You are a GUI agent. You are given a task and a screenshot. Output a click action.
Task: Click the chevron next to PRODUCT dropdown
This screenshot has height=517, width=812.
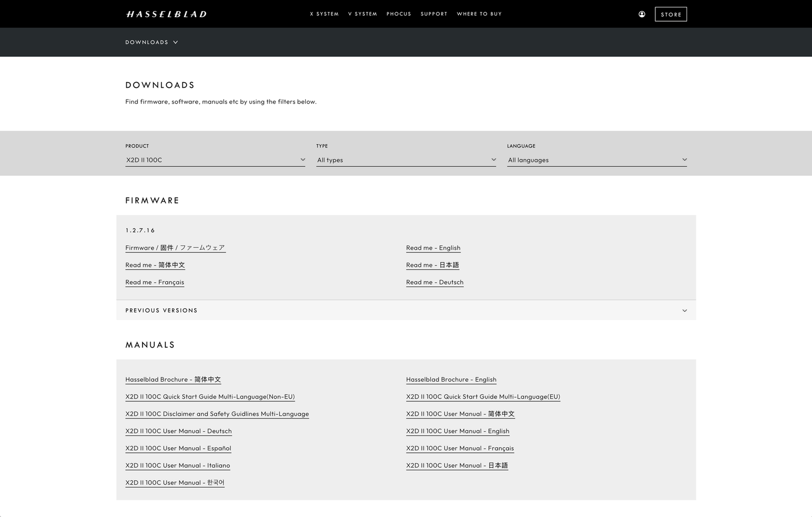[303, 159]
